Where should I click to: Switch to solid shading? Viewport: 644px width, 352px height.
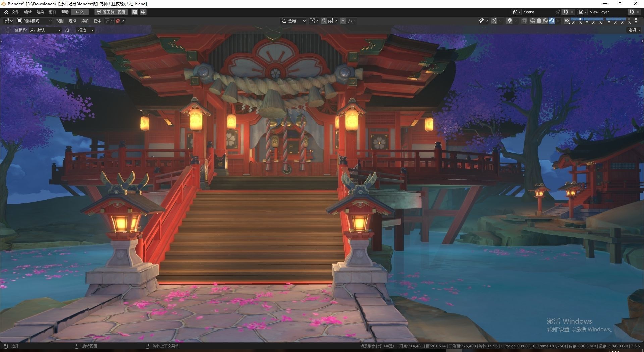point(539,21)
